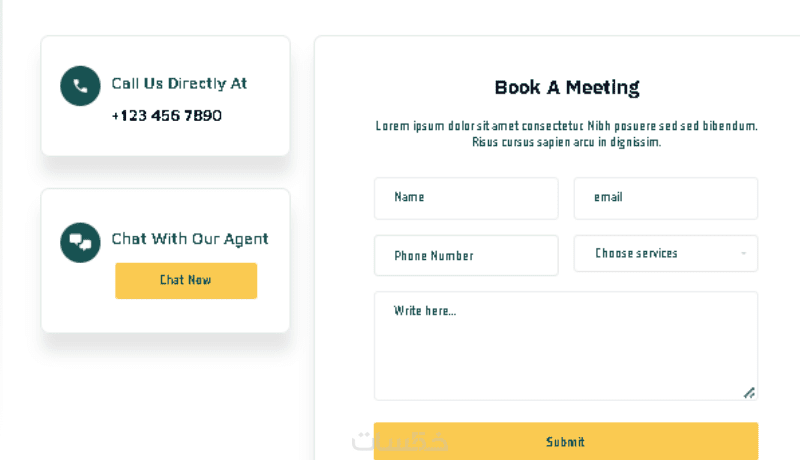Click the faint watermark logo near Submit
The width and height of the screenshot is (800, 460).
tap(400, 441)
